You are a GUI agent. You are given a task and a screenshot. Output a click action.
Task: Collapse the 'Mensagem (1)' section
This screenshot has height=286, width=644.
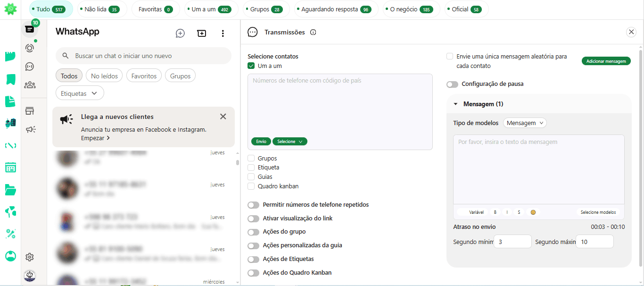(x=456, y=104)
